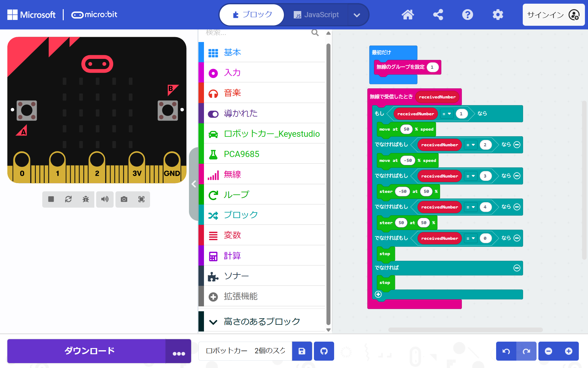Open the Share project icon
This screenshot has width=588, height=368.
[x=438, y=15]
